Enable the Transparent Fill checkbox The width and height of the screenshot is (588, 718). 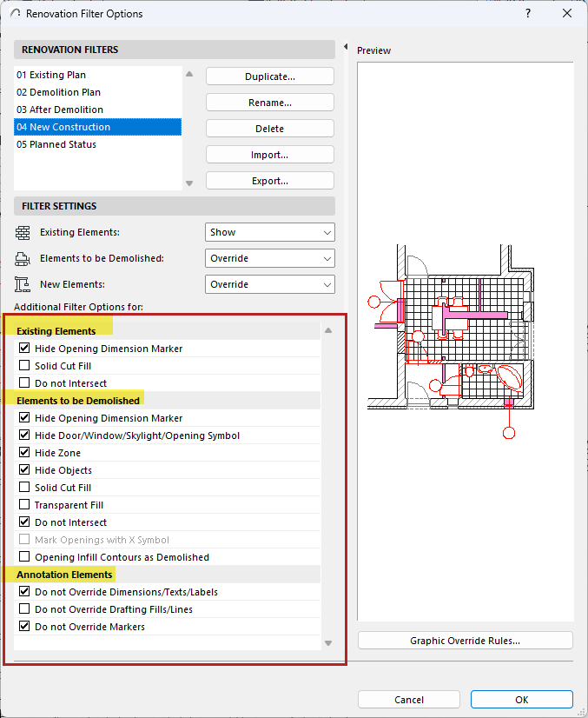click(x=24, y=505)
